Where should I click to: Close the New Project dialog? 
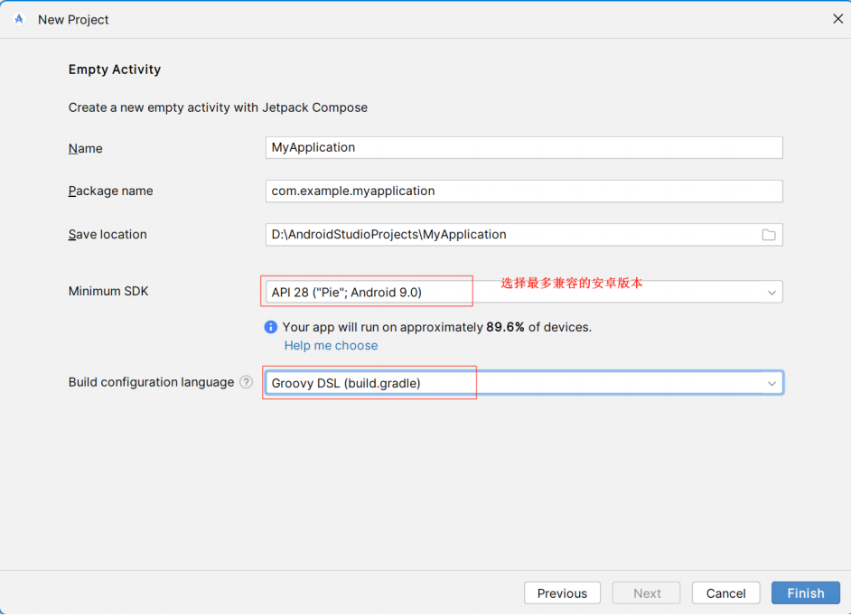(x=838, y=19)
